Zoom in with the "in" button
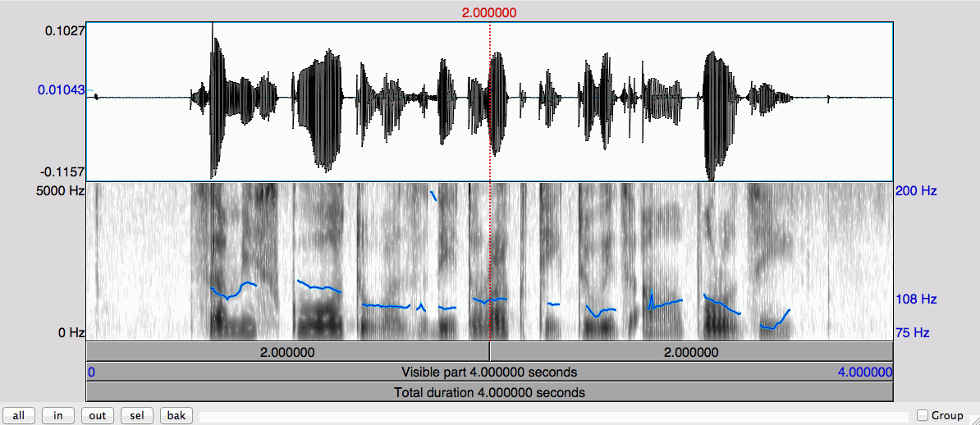Screen dimensions: 980x425 (x=58, y=415)
